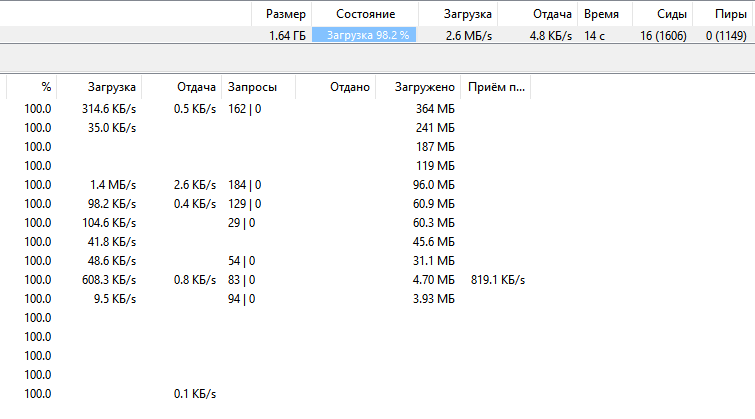Click upload value 2.6 КБ/s
The width and height of the screenshot is (755, 419).
pyautogui.click(x=195, y=185)
